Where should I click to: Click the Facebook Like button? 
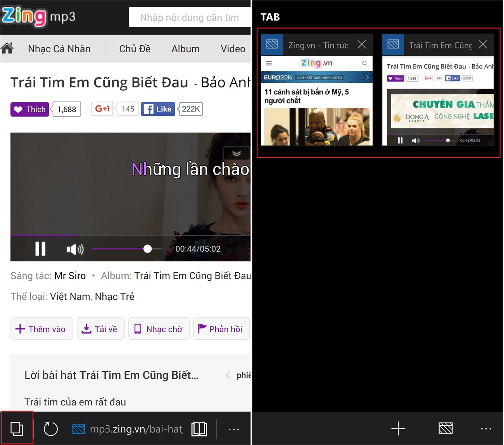pyautogui.click(x=158, y=109)
